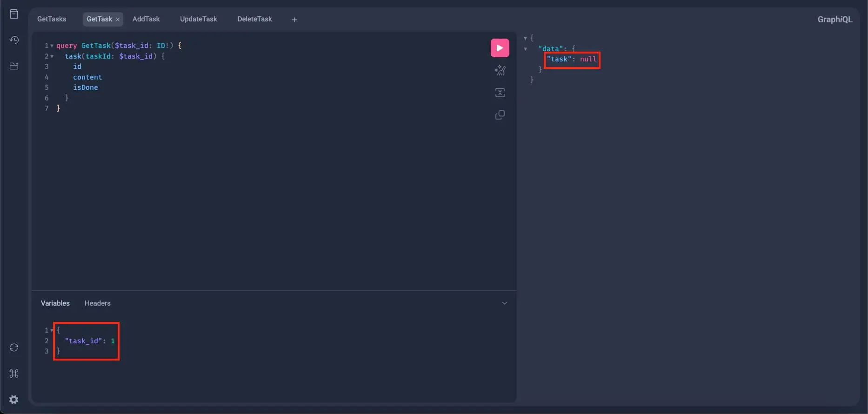This screenshot has height=414, width=868.
Task: Switch to the UpdateTask tab
Action: 198,19
